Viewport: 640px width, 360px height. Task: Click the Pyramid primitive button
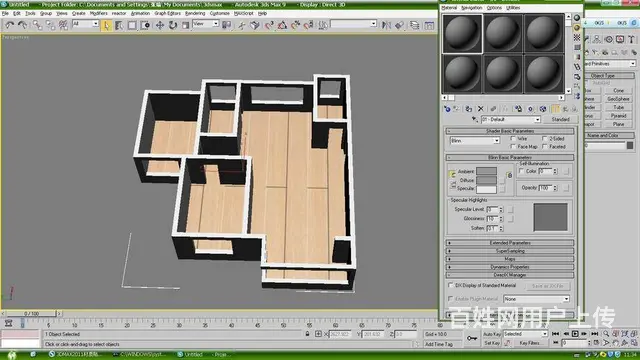pyautogui.click(x=618, y=116)
